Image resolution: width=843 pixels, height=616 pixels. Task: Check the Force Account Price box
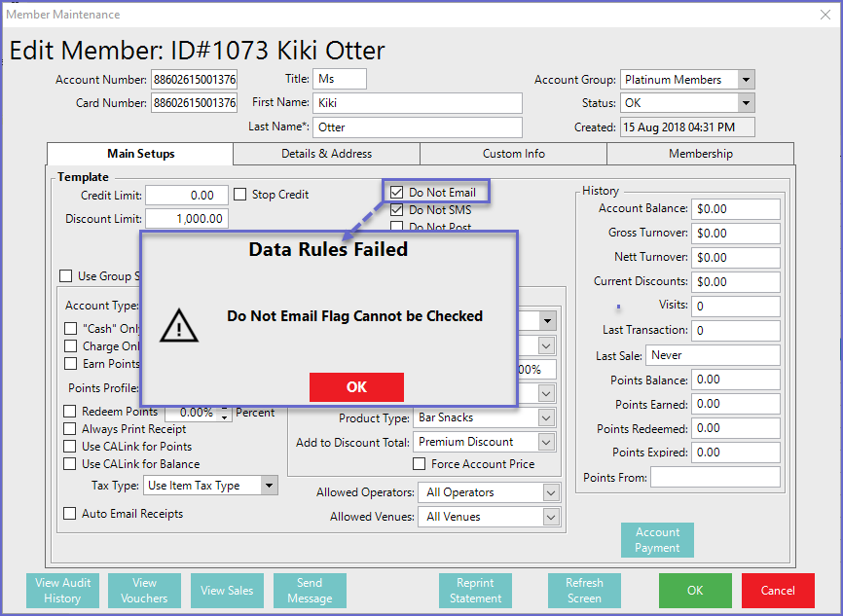click(421, 465)
